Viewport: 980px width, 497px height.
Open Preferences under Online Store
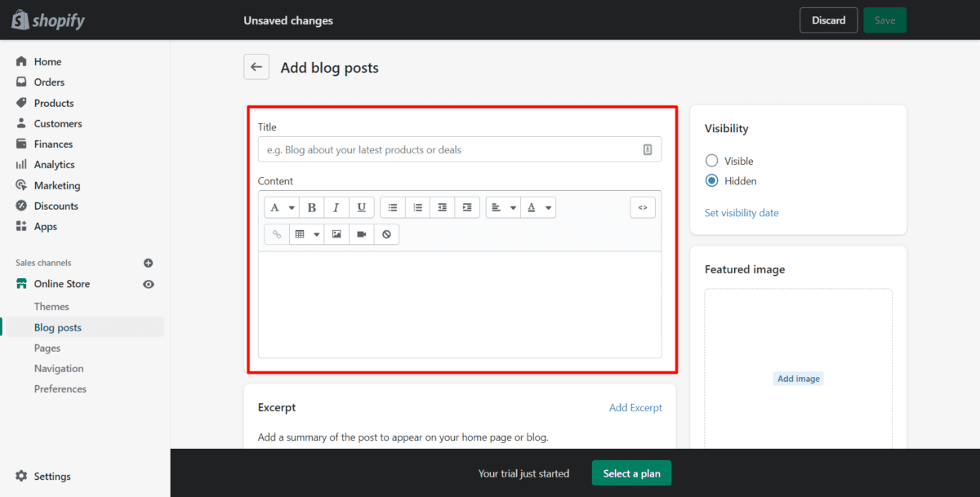click(x=60, y=388)
